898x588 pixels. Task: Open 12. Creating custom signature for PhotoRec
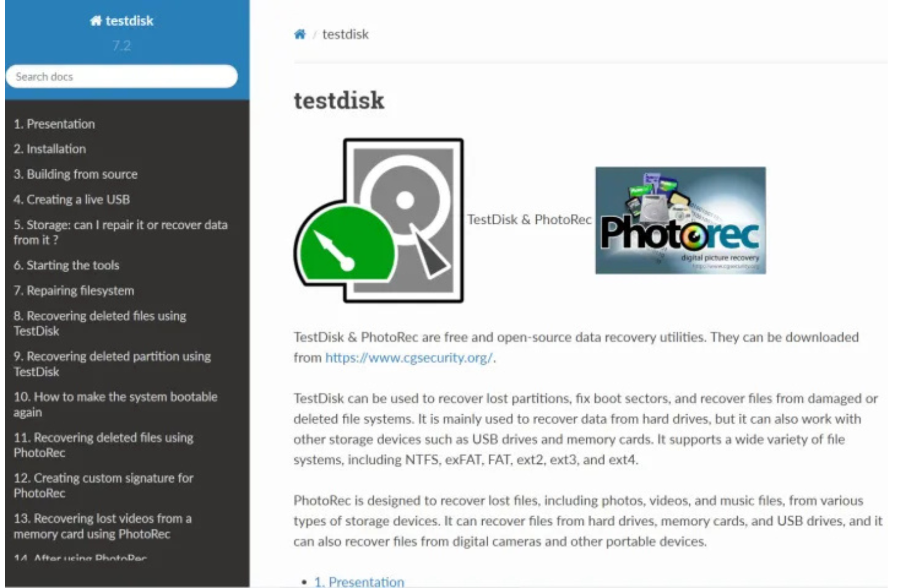point(104,486)
